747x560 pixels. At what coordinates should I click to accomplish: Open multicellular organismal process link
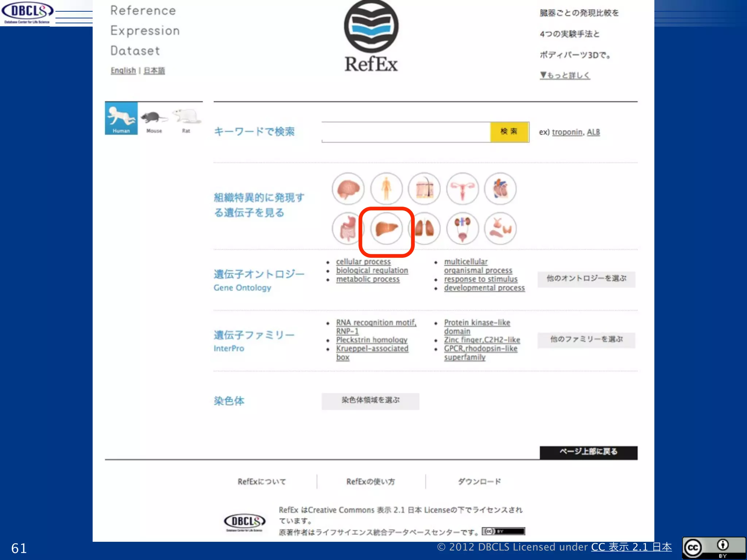coord(478,266)
